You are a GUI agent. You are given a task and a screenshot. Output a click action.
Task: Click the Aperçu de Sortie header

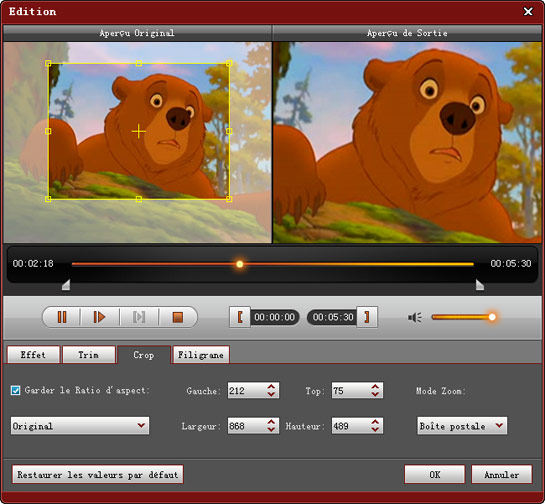click(407, 33)
